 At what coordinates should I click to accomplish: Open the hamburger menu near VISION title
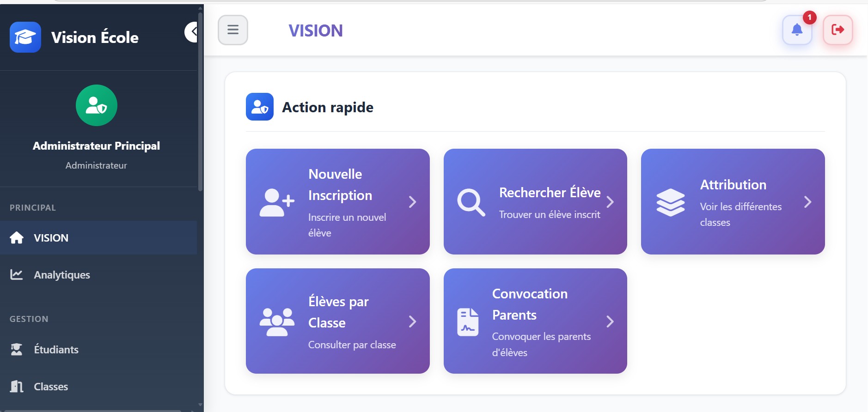[x=233, y=30]
